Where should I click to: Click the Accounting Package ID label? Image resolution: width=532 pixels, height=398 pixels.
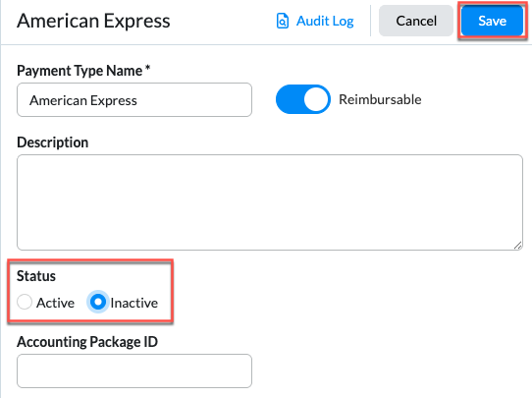pyautogui.click(x=87, y=342)
